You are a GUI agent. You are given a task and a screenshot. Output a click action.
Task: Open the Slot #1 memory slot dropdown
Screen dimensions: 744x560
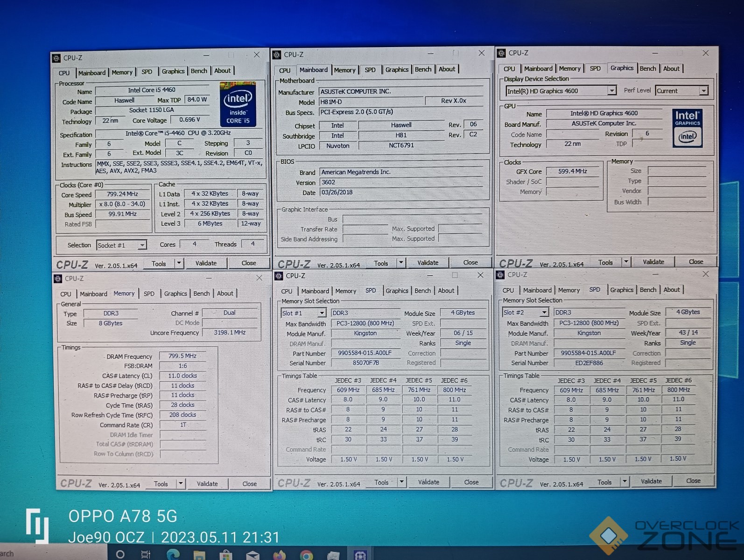321,313
